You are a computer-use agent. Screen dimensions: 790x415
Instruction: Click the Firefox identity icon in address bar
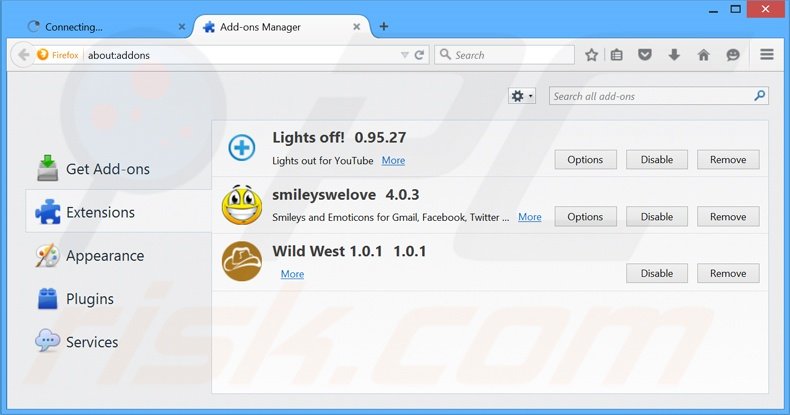click(x=43, y=54)
